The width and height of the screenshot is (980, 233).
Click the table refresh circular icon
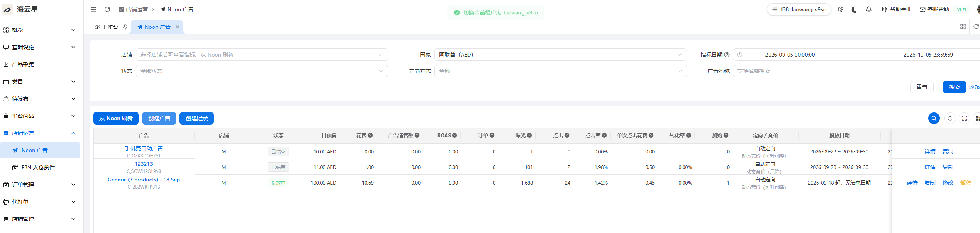point(950,118)
